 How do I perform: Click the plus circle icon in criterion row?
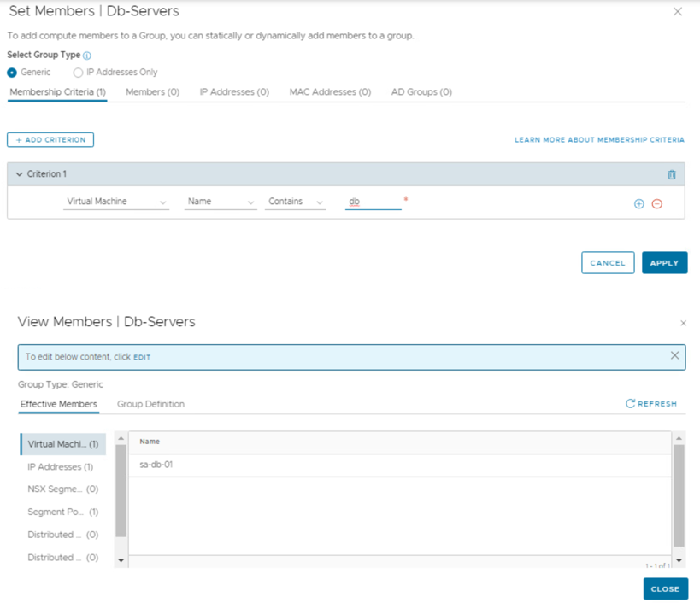coord(638,204)
